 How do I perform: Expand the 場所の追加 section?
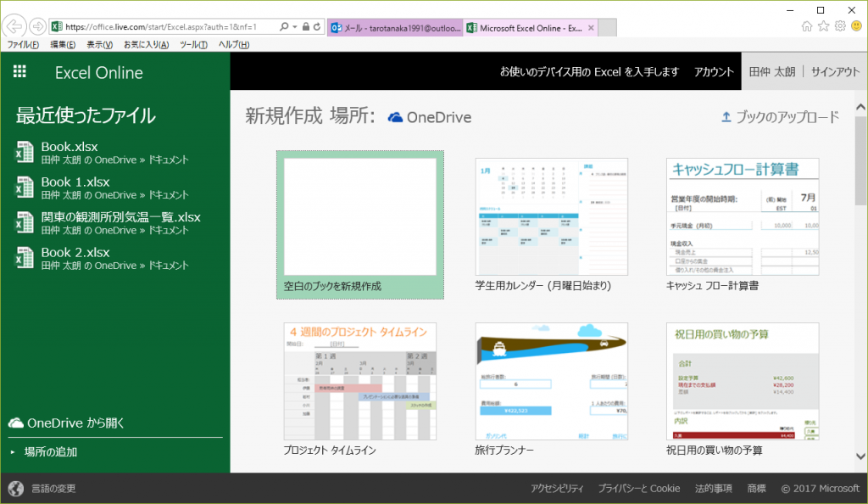[x=51, y=451]
